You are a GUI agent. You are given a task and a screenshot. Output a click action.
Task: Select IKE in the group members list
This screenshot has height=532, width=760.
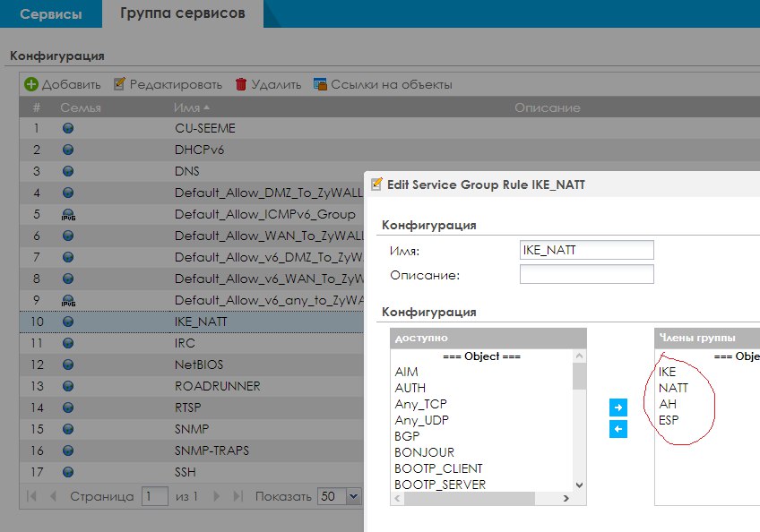pos(667,372)
